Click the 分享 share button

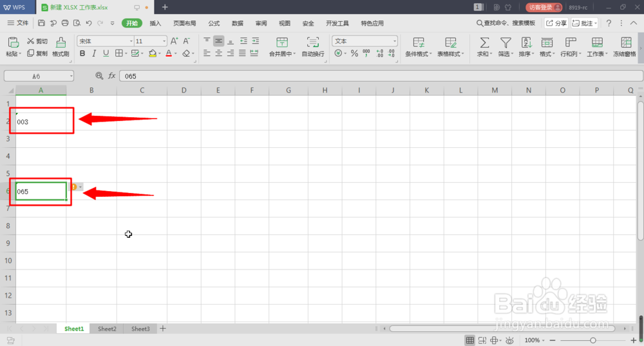click(x=556, y=23)
